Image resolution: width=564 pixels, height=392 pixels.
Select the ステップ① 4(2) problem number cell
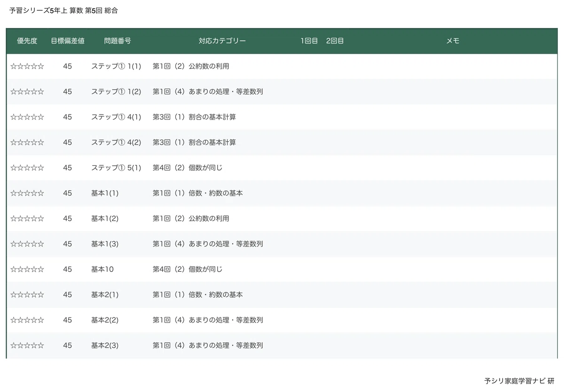click(x=116, y=143)
